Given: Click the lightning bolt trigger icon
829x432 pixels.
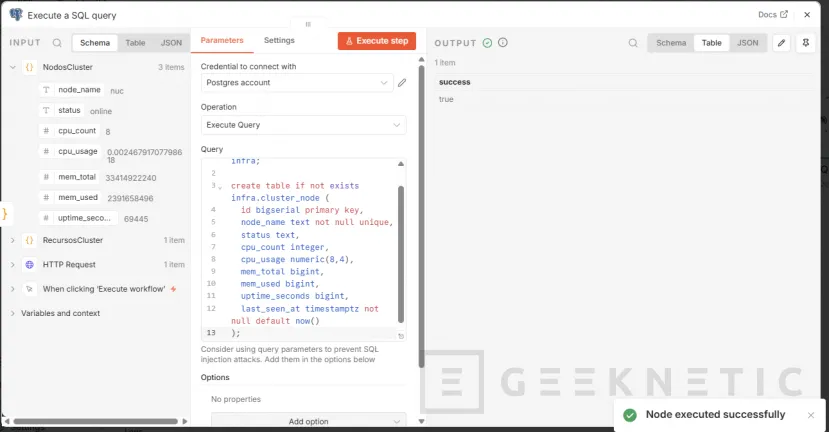Looking at the screenshot, I should [x=173, y=289].
